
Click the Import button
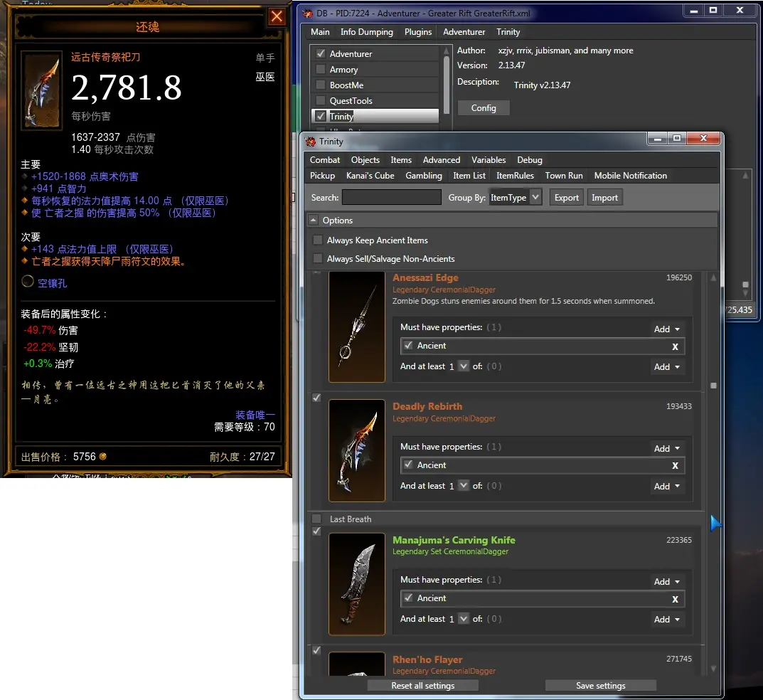point(604,198)
